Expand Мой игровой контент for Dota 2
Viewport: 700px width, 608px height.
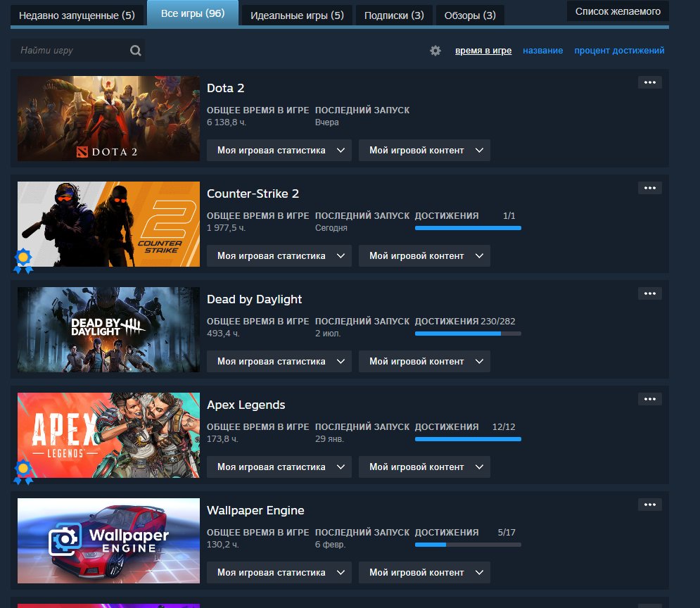click(x=424, y=151)
